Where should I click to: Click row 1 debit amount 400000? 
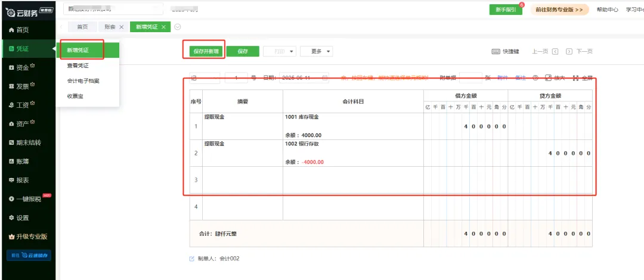[466, 126]
